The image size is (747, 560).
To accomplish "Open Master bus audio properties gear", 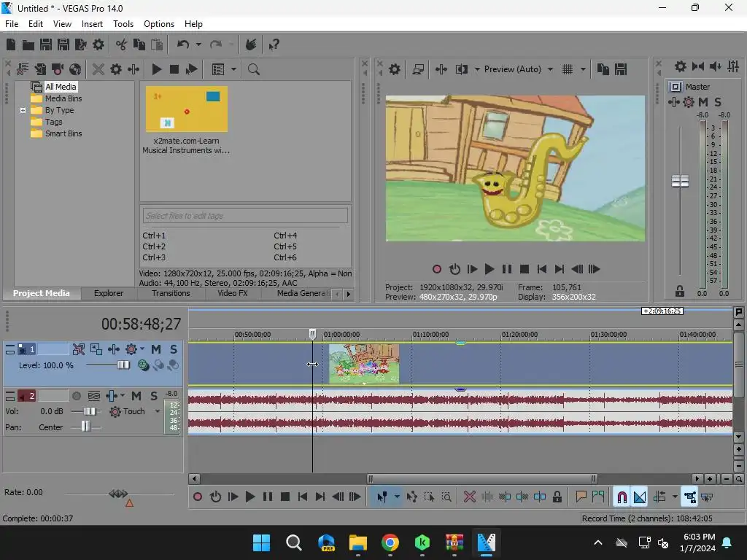I will coord(681,66).
